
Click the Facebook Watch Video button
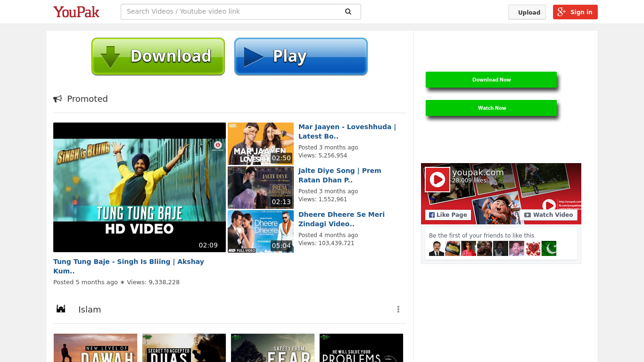(x=549, y=215)
